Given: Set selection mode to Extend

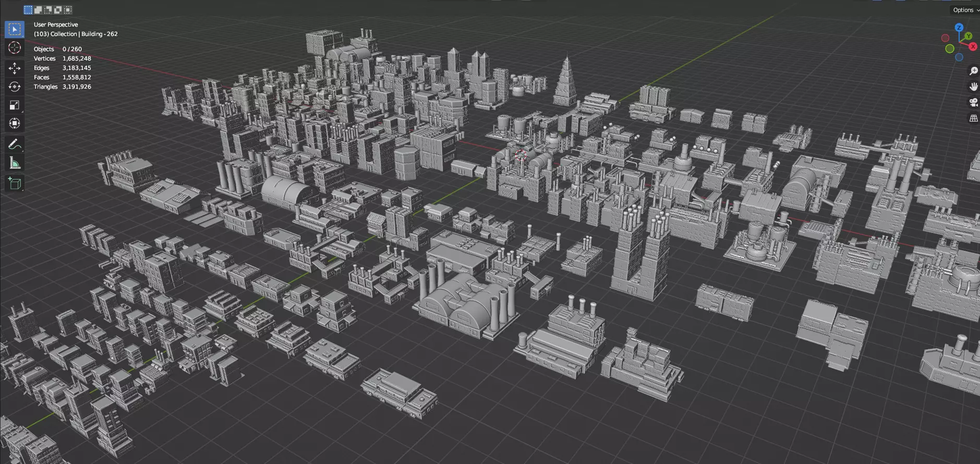Looking at the screenshot, I should click(x=38, y=10).
